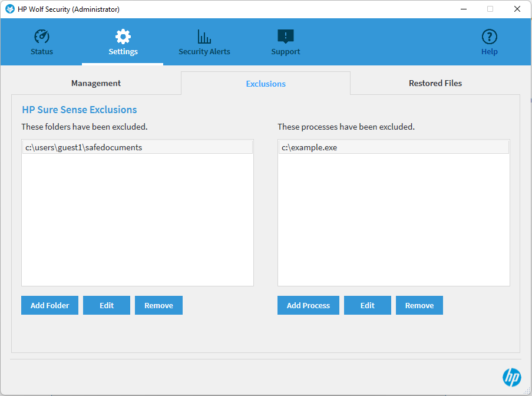This screenshot has height=396, width=532.
Task: Remove the selected excluded folder
Action: point(158,305)
